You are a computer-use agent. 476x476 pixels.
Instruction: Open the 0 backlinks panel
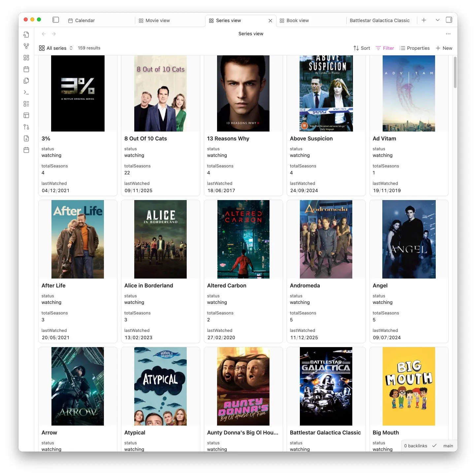[x=415, y=446]
